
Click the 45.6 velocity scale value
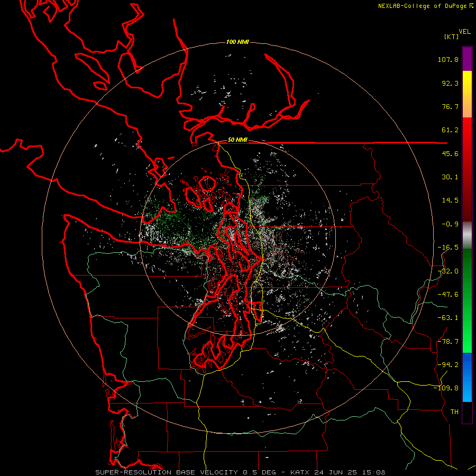coord(450,153)
